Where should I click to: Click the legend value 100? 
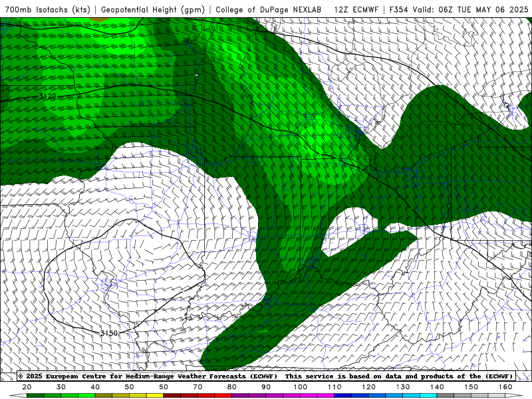point(301,387)
